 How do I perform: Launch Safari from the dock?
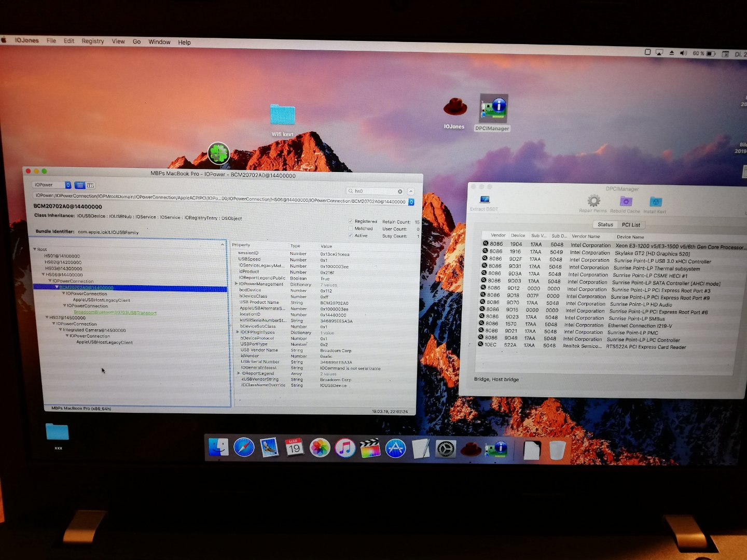click(x=244, y=447)
